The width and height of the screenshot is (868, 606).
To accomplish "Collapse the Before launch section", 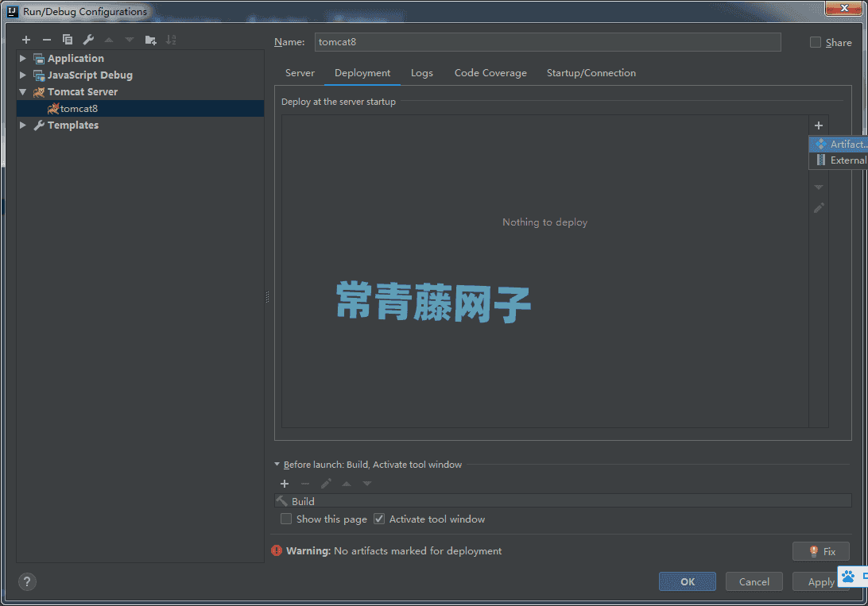I will coord(277,465).
